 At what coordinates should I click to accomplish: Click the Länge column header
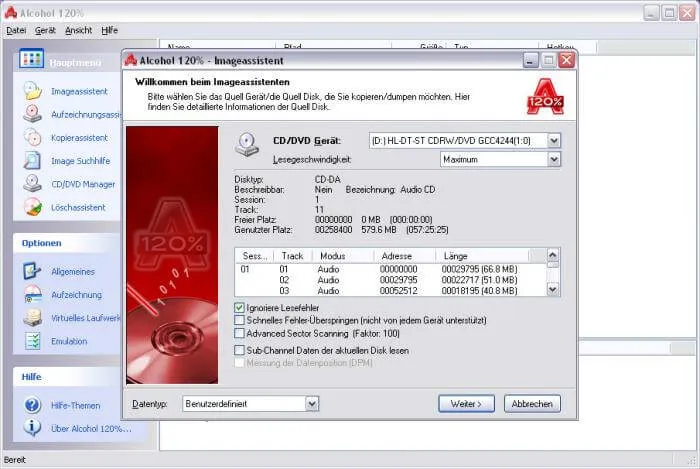click(482, 256)
